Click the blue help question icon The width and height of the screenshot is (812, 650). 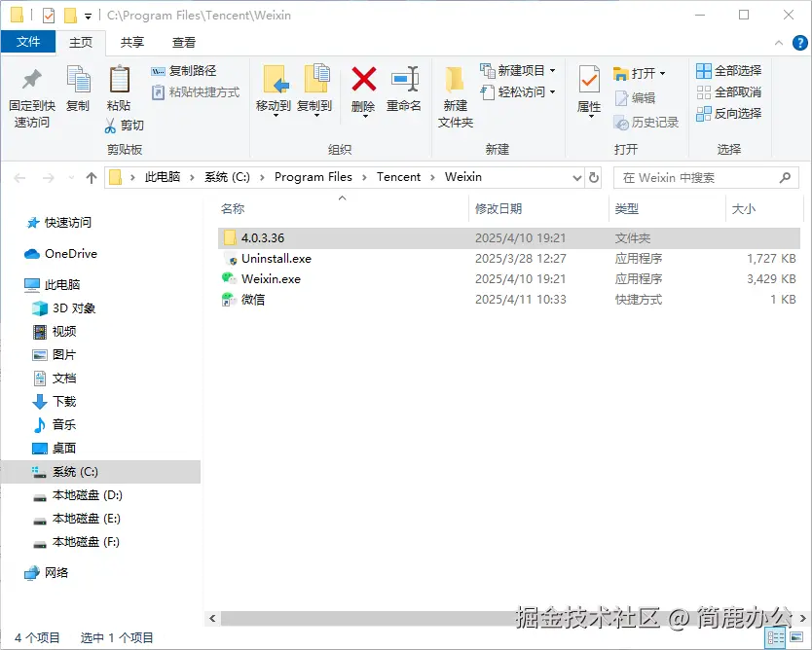(x=800, y=43)
